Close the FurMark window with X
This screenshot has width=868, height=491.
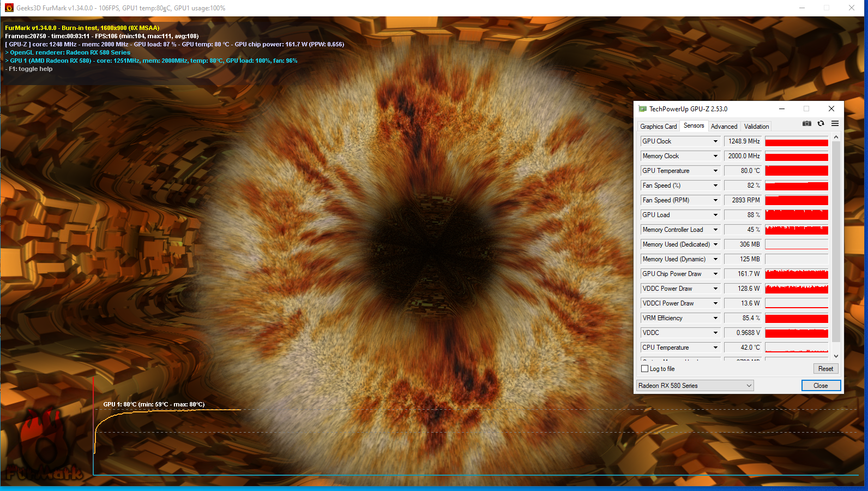click(851, 8)
